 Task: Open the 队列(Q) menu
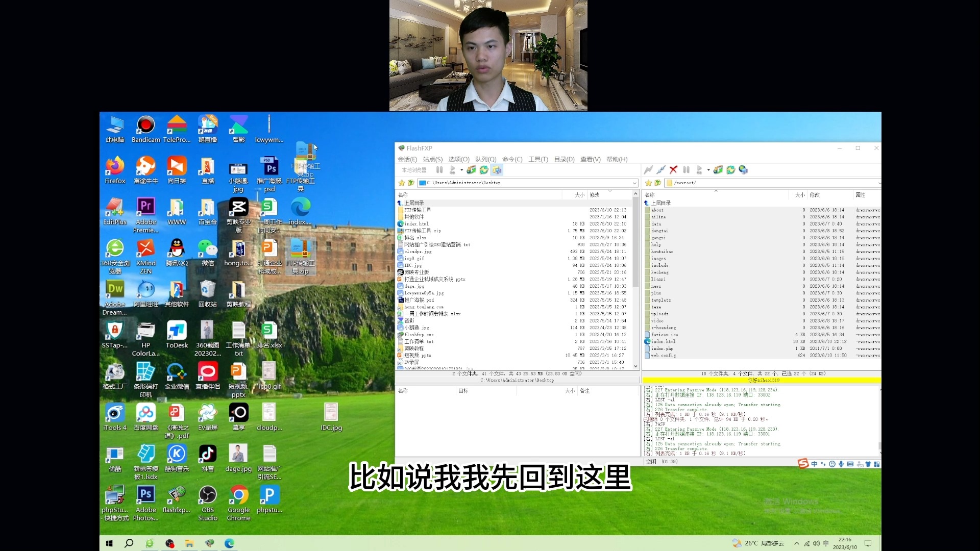coord(485,159)
